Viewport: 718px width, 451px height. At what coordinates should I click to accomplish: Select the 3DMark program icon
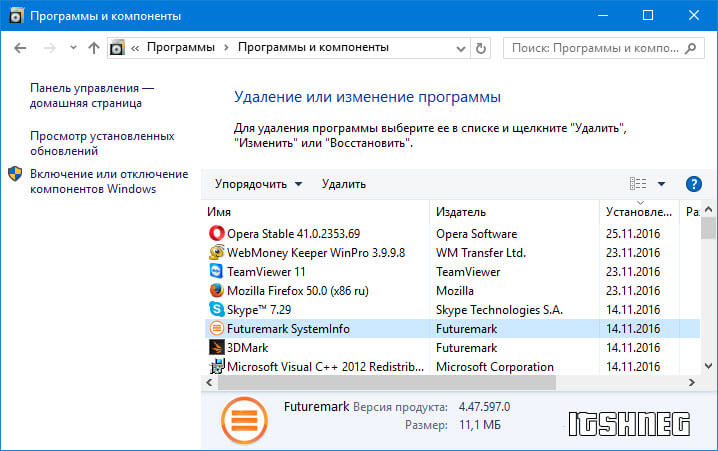click(217, 347)
